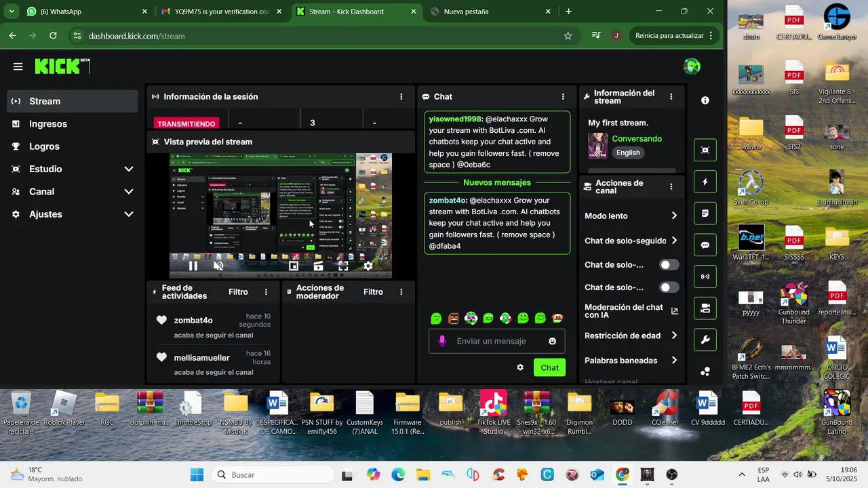
Task: Click the Vista previa stream thumbnail
Action: (281, 216)
